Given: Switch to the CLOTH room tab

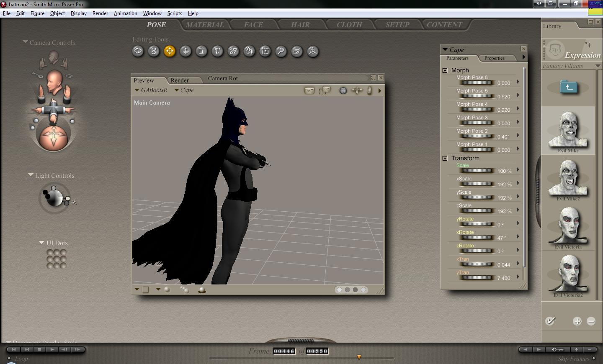Looking at the screenshot, I should click(349, 25).
